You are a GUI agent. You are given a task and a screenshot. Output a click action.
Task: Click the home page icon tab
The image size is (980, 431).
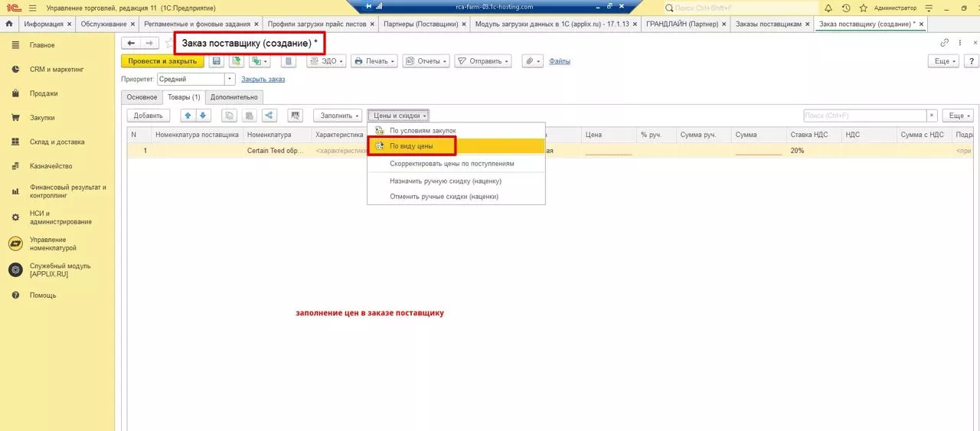(9, 24)
